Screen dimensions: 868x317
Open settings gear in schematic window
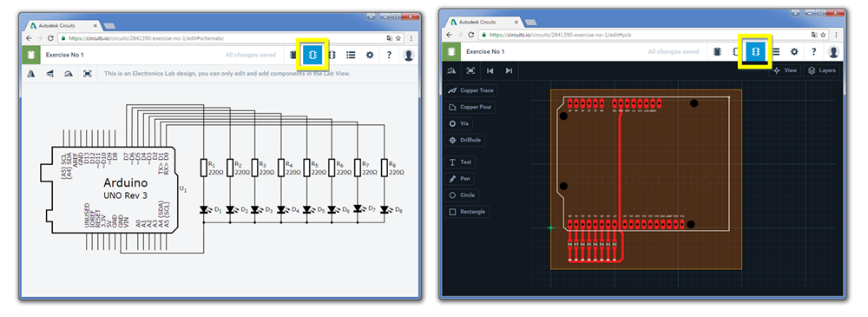point(370,55)
